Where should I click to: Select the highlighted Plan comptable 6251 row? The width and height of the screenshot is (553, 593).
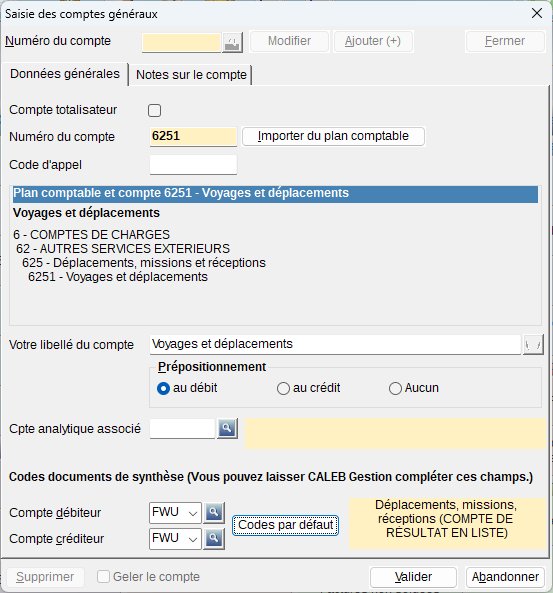pos(275,194)
